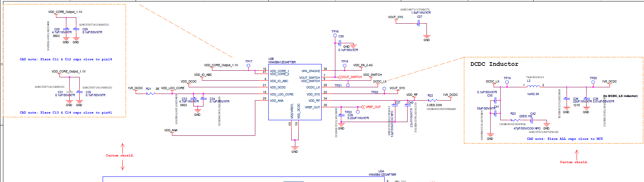Select capacitor C32 symbol
This screenshot has width=644, height=182.
[79, 92]
